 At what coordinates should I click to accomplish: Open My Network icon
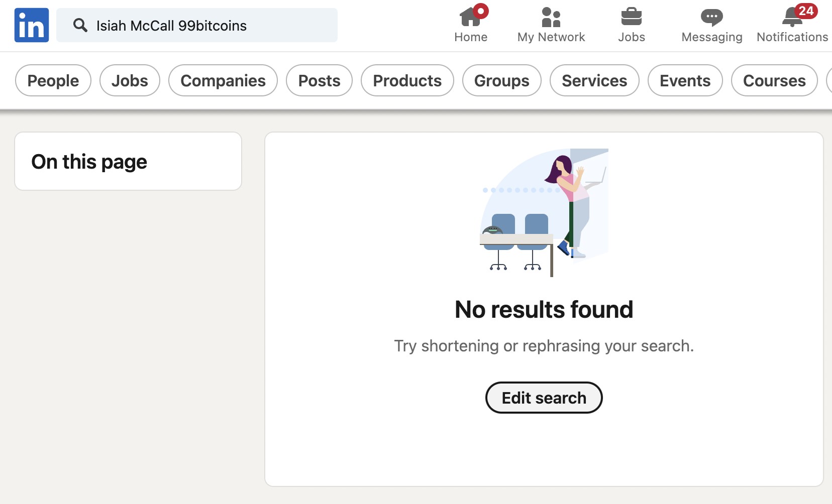(x=551, y=17)
